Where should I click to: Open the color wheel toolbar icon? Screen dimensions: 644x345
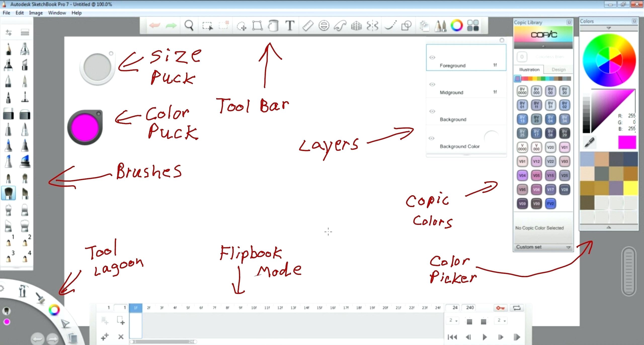[457, 26]
